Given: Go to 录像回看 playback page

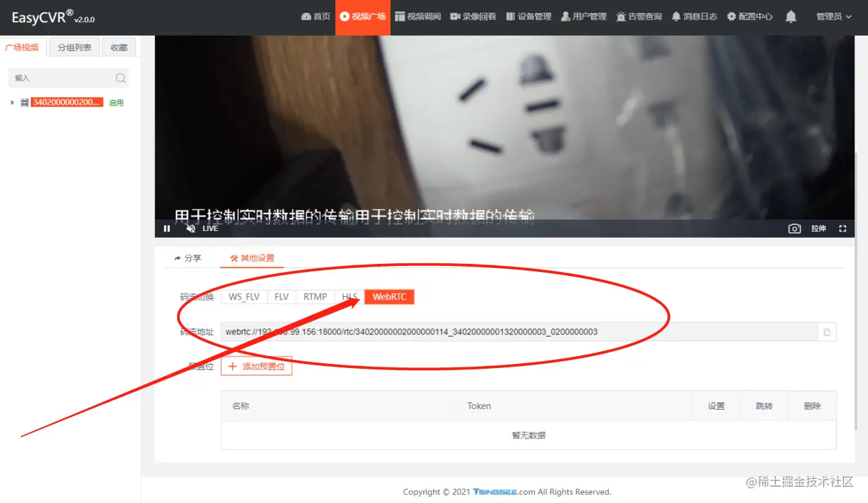Looking at the screenshot, I should pyautogui.click(x=473, y=16).
